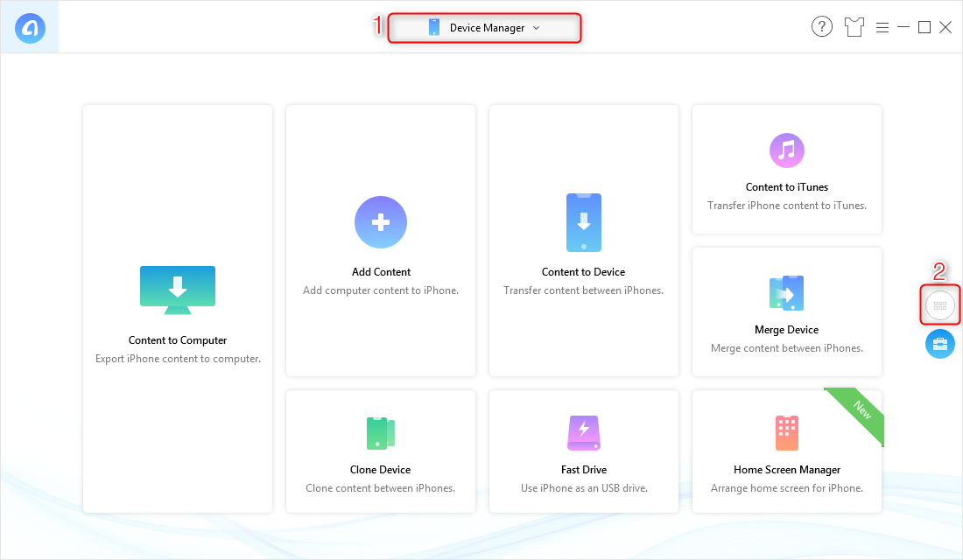Click the Content to Computer monitor icon
The width and height of the screenshot is (963, 560).
pos(178,290)
